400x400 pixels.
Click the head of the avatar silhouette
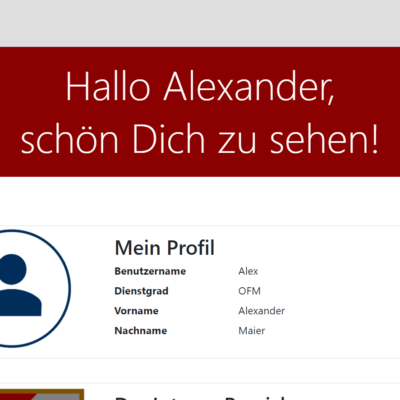[13, 269]
